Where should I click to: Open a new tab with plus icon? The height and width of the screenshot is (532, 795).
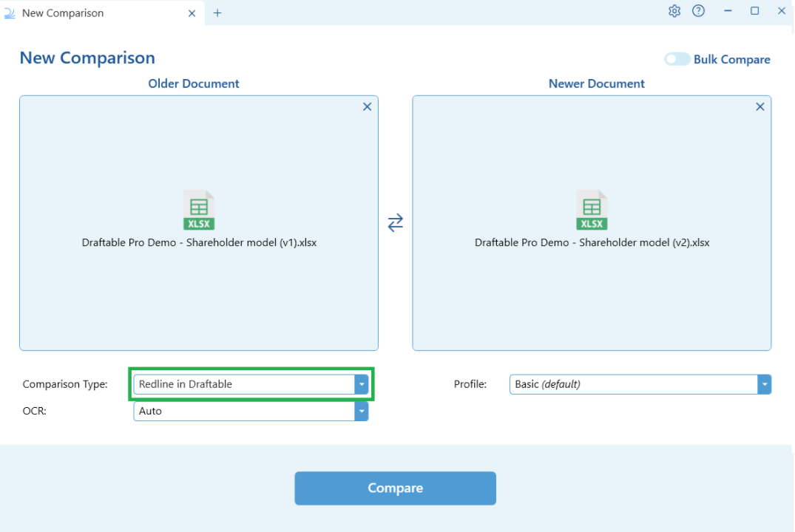217,13
